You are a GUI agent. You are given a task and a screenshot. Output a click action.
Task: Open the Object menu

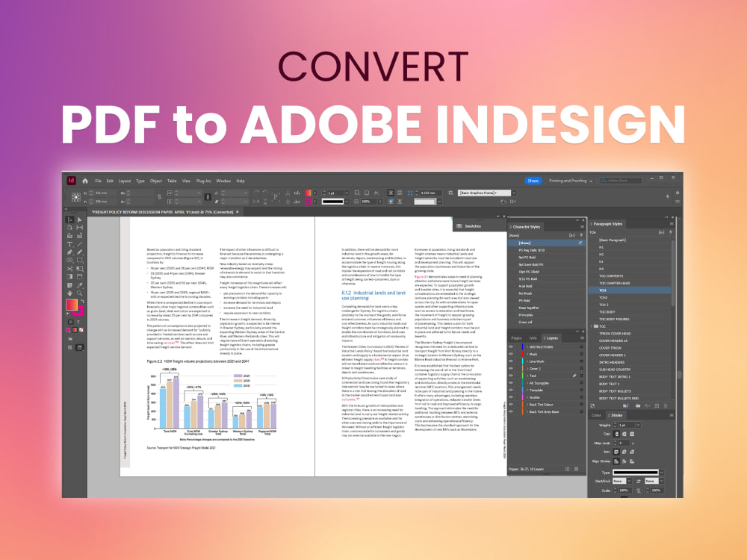156,181
